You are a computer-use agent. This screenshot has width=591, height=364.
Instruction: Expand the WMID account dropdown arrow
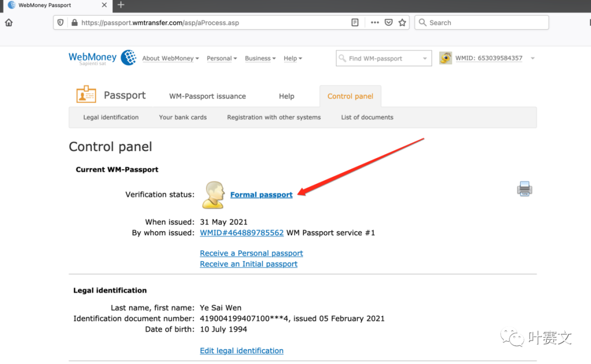[532, 59]
